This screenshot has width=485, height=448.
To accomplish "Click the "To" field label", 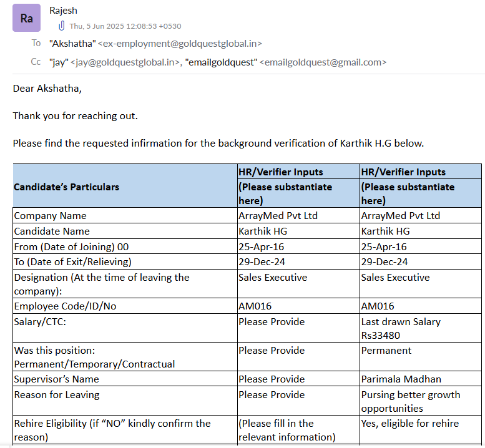I will pos(36,44).
